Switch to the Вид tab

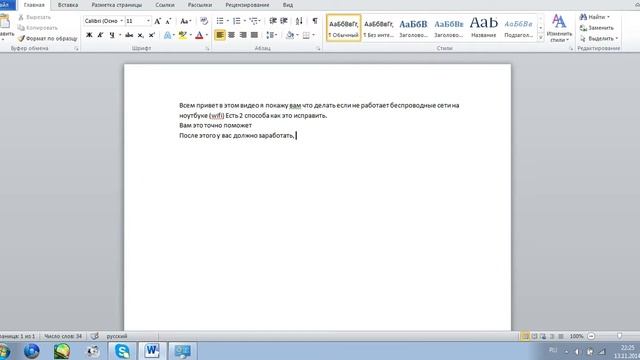point(288,5)
